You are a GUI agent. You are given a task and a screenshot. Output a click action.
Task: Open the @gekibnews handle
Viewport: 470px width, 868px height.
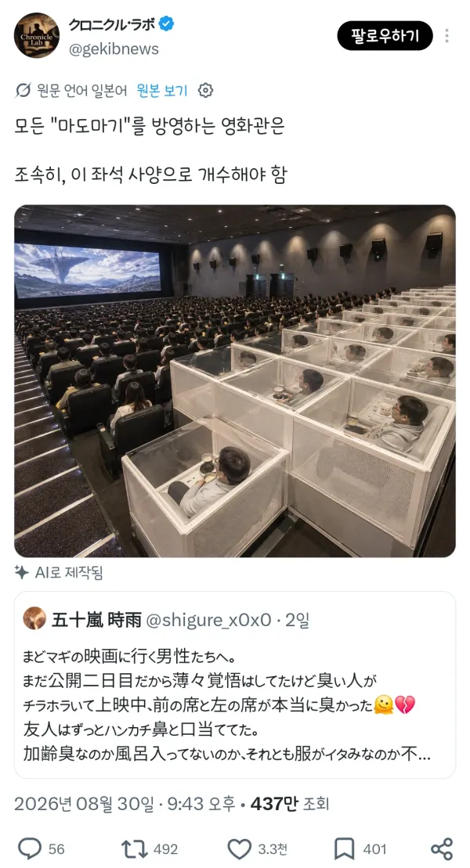point(114,49)
